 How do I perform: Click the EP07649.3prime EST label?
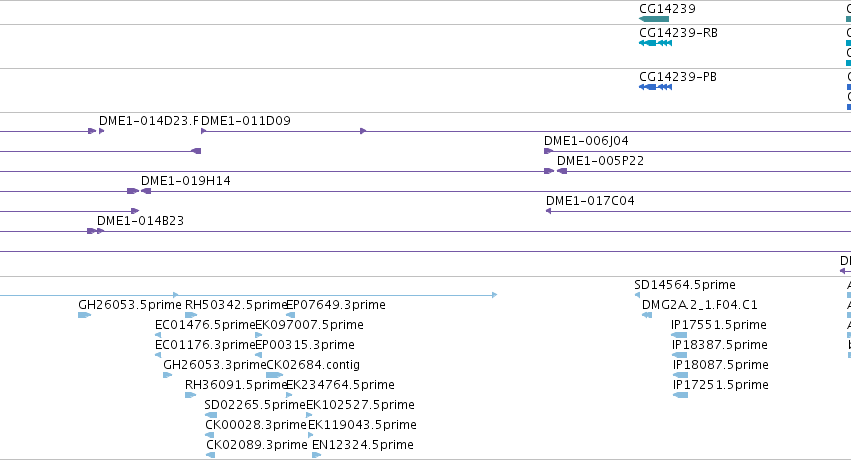coord(336,305)
